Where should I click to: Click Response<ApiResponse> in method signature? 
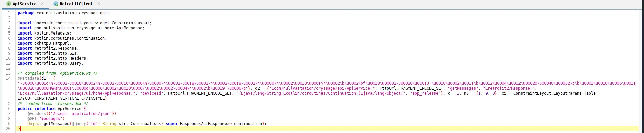click(x=204, y=124)
